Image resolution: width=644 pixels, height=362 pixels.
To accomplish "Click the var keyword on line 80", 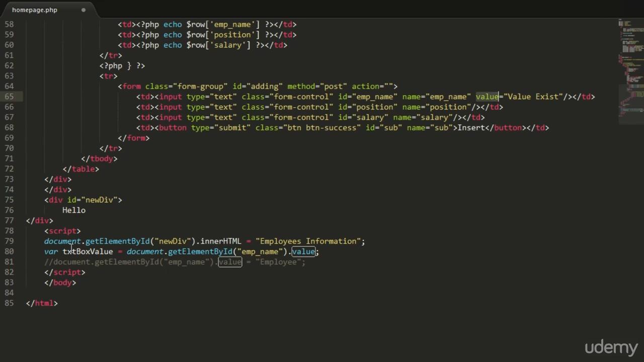I will (x=51, y=251).
